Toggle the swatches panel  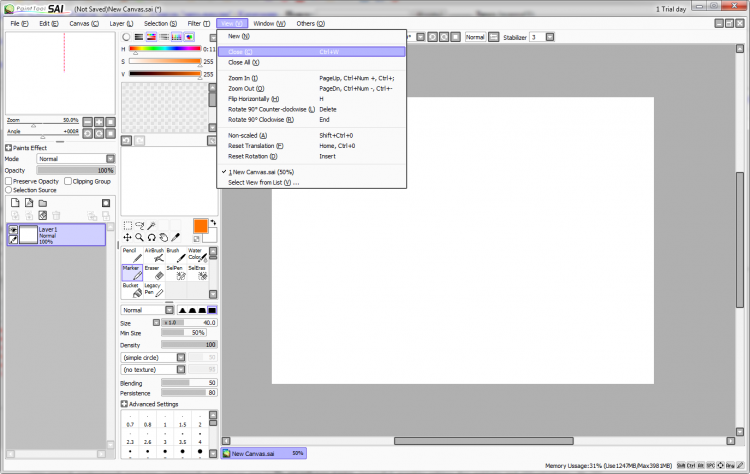[x=176, y=37]
